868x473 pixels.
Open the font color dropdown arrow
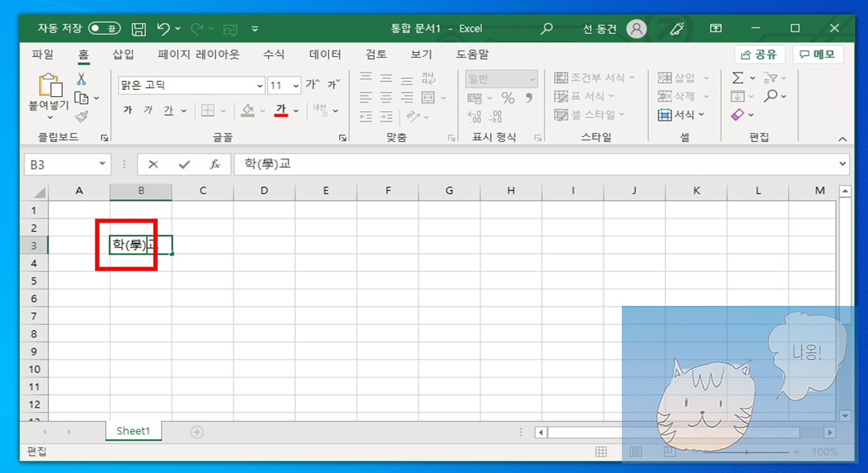[296, 110]
